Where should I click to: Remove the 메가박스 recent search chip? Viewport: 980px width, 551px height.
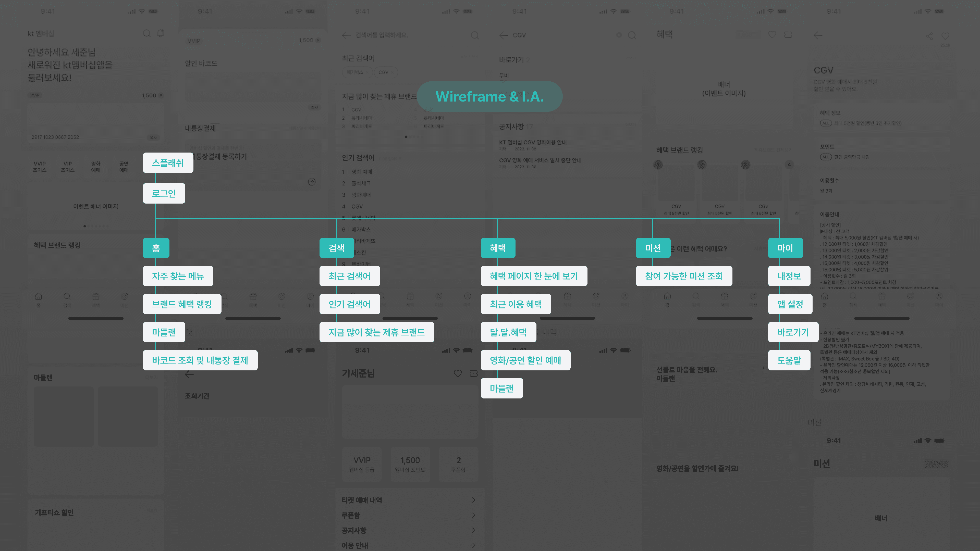tap(367, 72)
